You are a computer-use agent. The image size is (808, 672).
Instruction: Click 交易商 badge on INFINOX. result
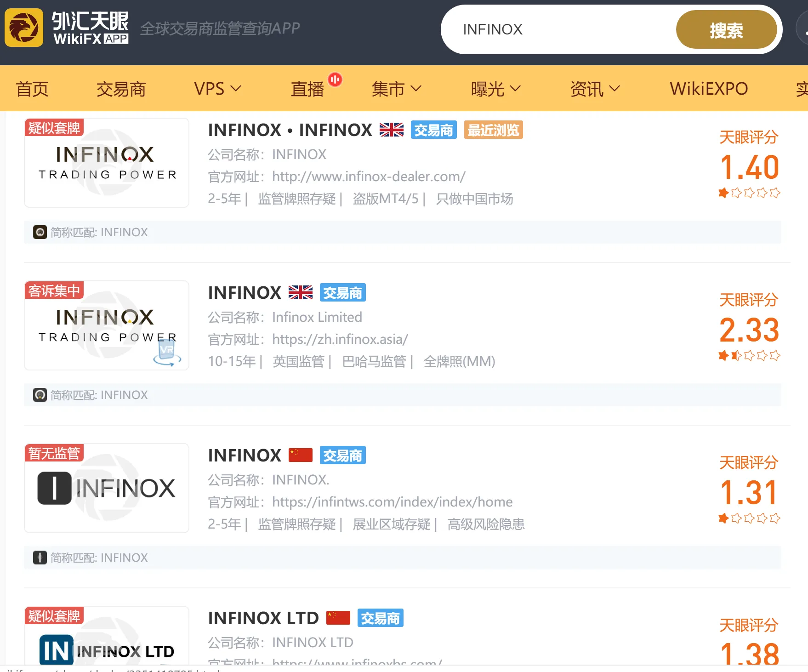click(x=343, y=456)
